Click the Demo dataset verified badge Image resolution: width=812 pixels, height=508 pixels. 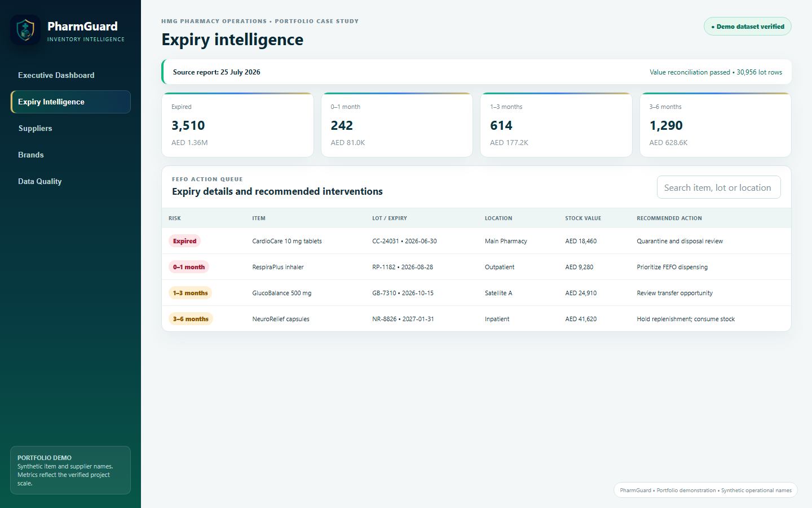click(747, 27)
